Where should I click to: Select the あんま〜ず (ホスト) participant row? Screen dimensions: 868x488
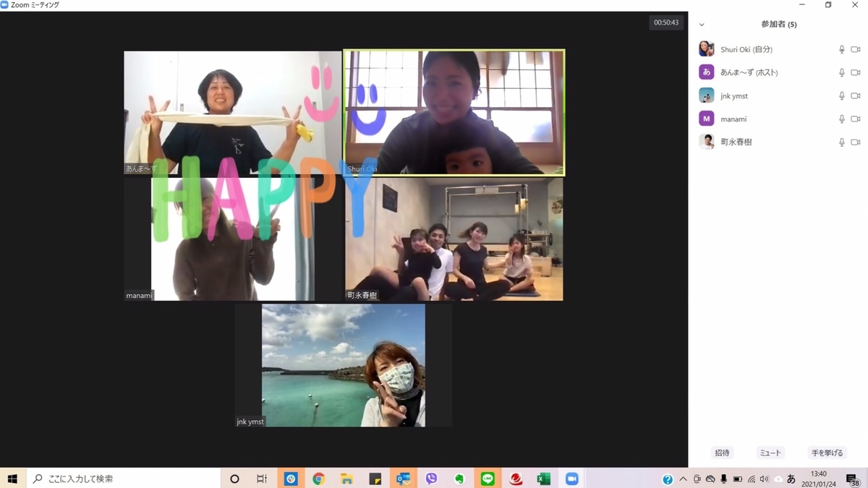778,72
